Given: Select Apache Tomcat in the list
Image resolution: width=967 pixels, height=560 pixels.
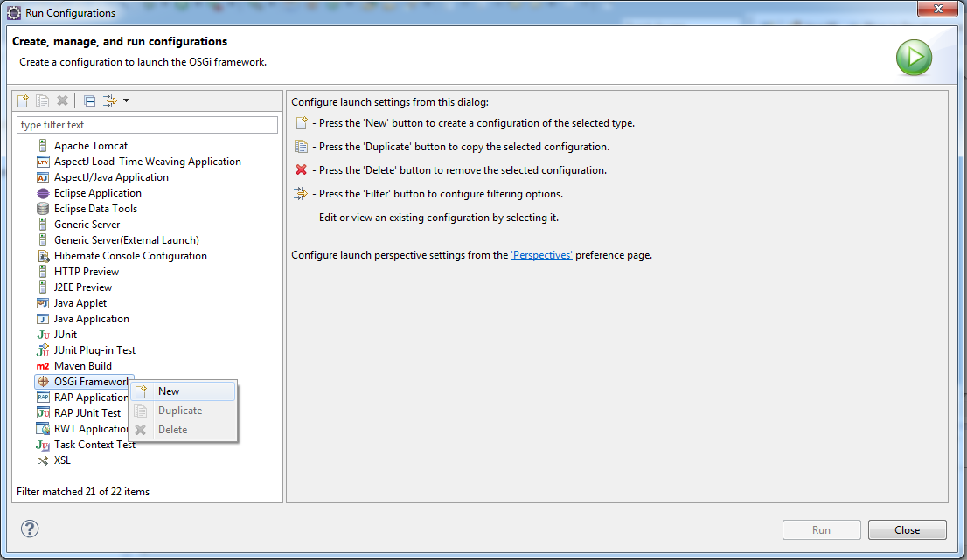Looking at the screenshot, I should [x=82, y=146].
